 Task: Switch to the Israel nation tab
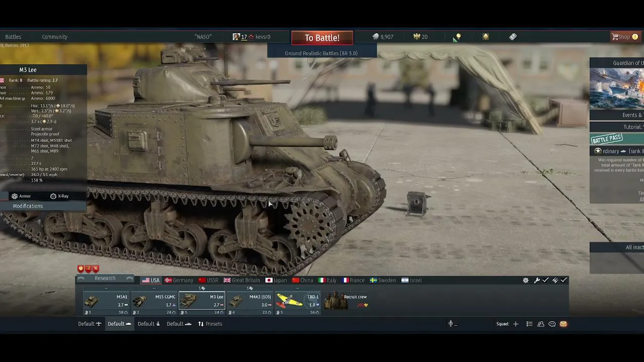[x=412, y=281]
